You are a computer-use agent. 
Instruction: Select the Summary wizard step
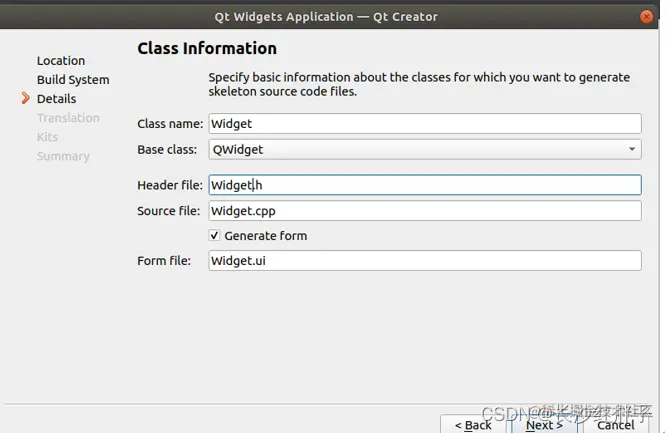[63, 157]
